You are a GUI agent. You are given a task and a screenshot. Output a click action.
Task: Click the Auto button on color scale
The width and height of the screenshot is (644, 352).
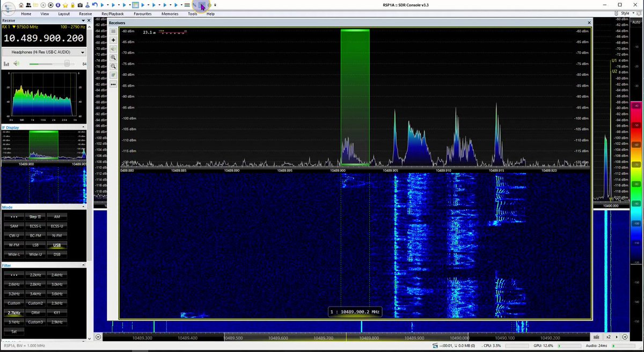click(636, 21)
